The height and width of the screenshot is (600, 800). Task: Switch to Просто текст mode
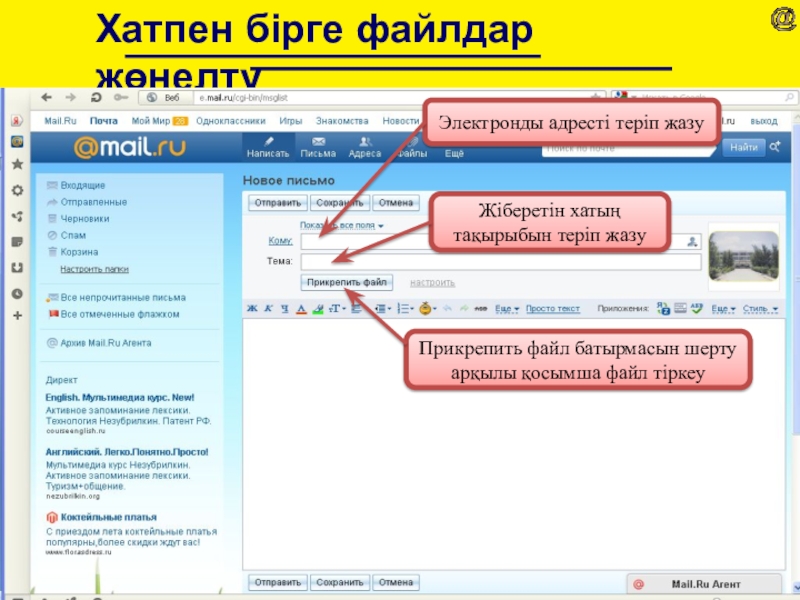click(x=553, y=309)
